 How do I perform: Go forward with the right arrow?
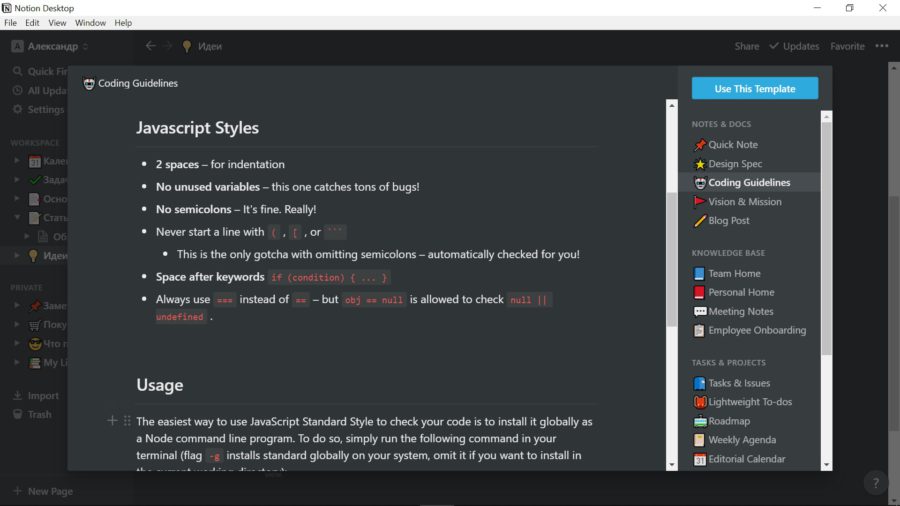point(168,45)
